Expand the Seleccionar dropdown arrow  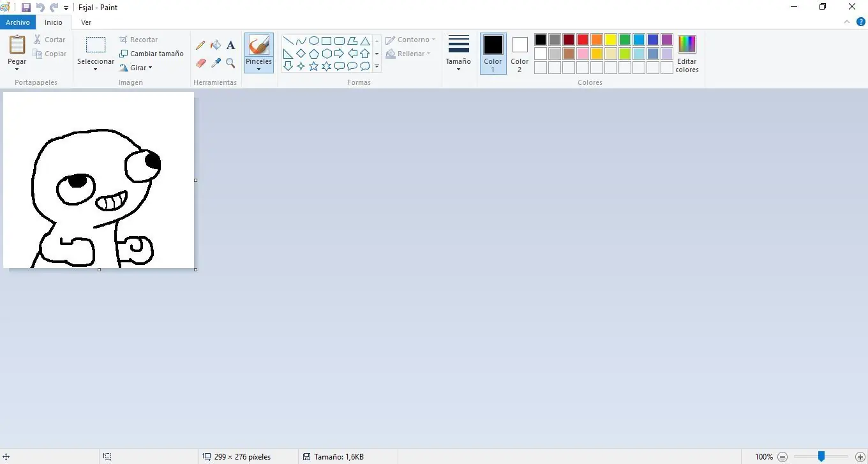(96, 69)
